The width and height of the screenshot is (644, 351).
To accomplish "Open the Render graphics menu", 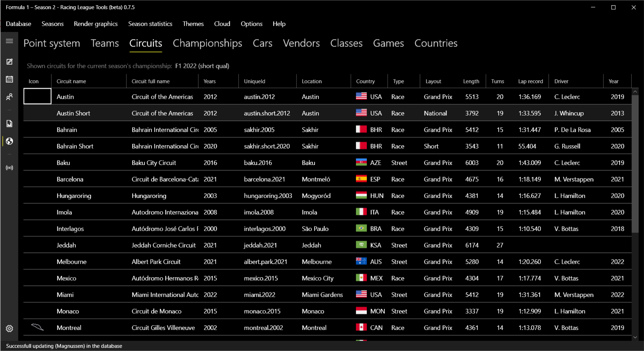I will point(96,24).
